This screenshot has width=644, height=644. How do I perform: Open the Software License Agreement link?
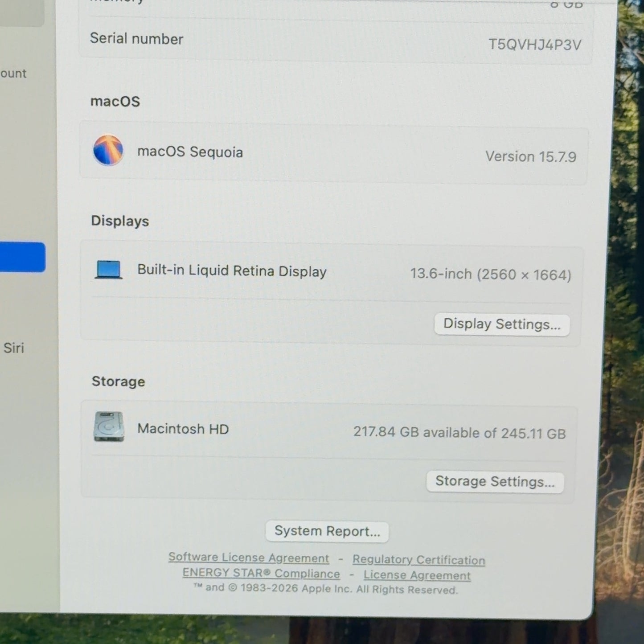pos(249,558)
